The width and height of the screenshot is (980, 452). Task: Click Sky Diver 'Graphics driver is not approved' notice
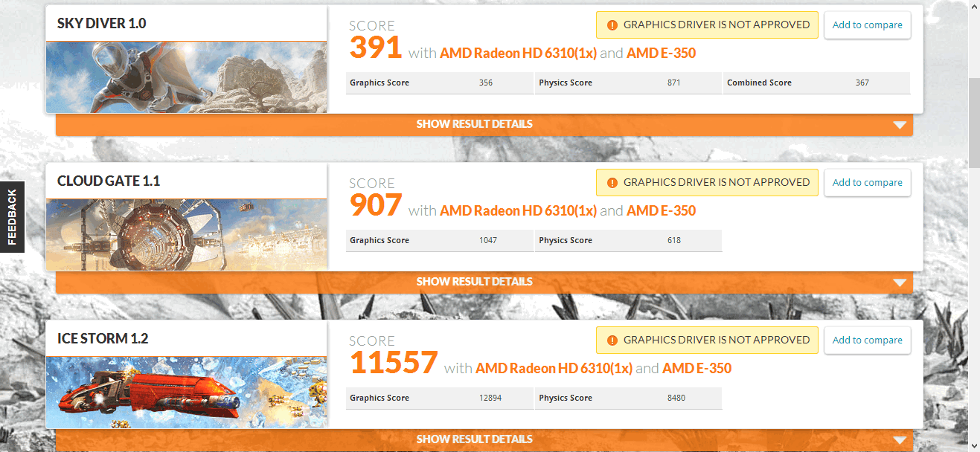(x=707, y=25)
